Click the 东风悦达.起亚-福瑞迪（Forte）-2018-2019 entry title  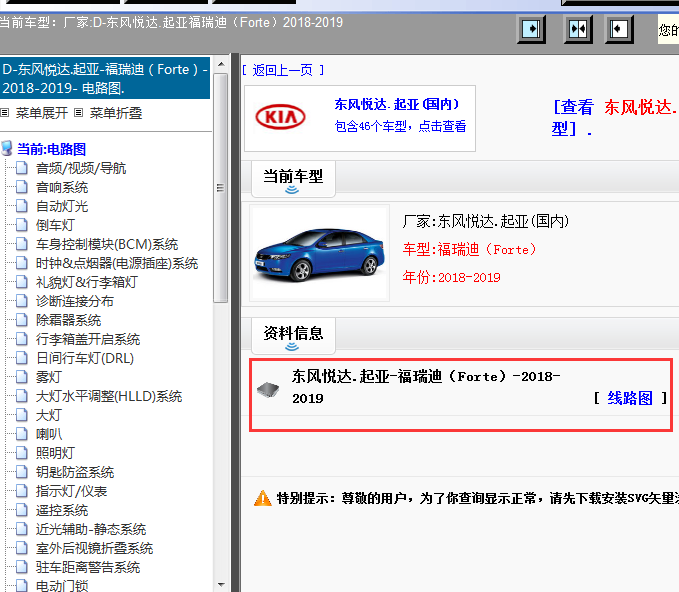[x=426, y=387]
